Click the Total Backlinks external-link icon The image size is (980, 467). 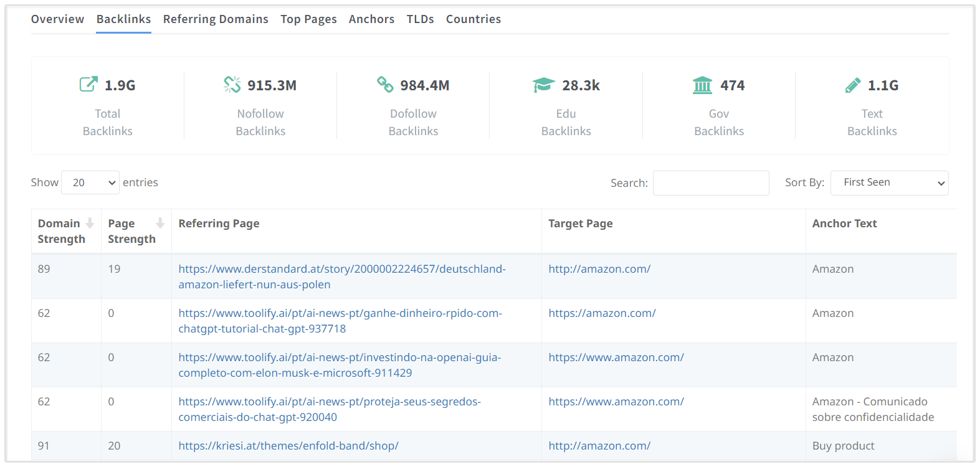88,84
